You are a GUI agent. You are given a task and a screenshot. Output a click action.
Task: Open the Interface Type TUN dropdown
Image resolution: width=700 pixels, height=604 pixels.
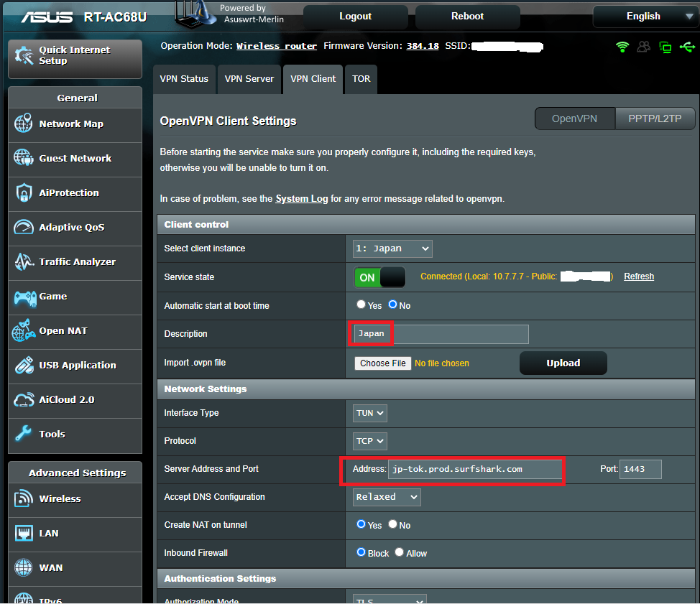369,413
